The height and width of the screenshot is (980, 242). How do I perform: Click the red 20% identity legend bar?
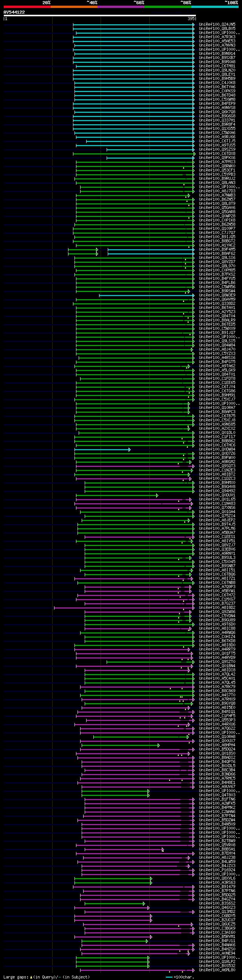(27, 7)
